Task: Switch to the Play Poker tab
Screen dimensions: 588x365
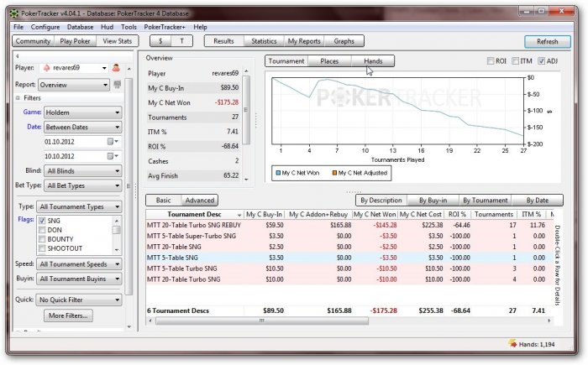Action: click(x=75, y=41)
